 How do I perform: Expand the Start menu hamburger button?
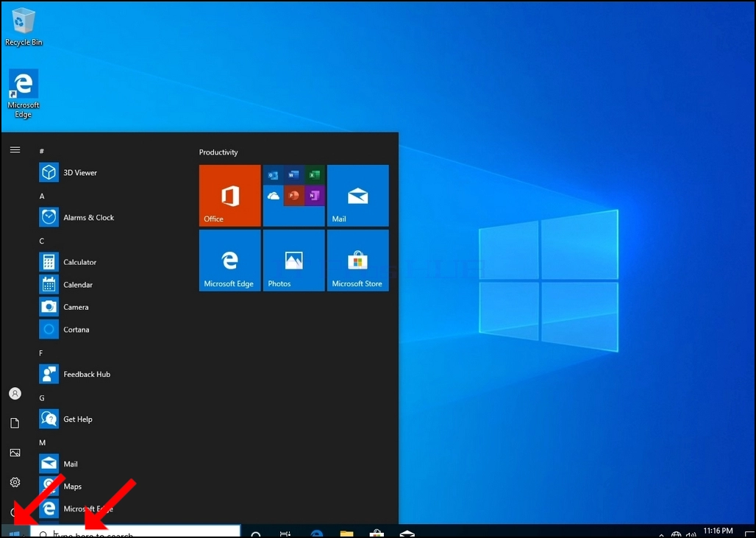(x=15, y=149)
